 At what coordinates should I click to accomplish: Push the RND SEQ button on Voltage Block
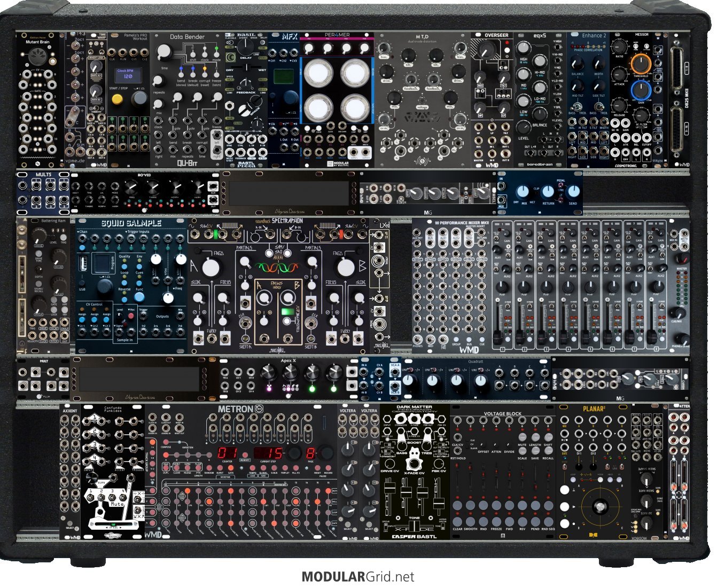coord(548,522)
